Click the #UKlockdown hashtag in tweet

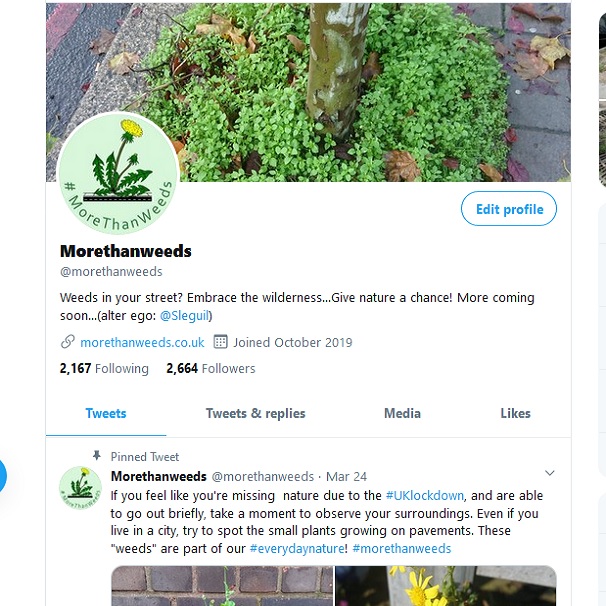[x=425, y=495]
